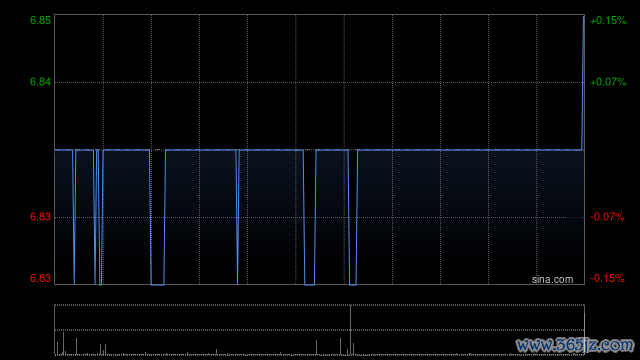Select the first price dip after the open
Screen dimensions: 640x360
click(x=74, y=217)
